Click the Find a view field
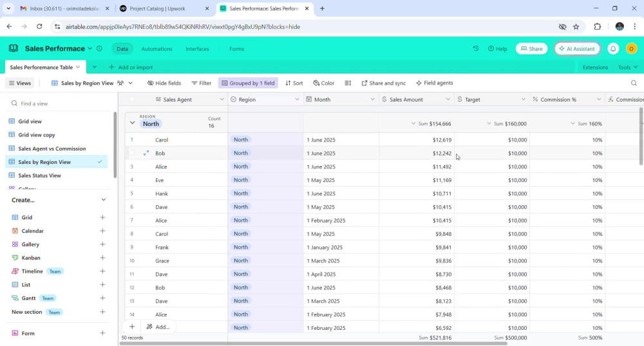Screen dimensions: 644x346 point(57,104)
